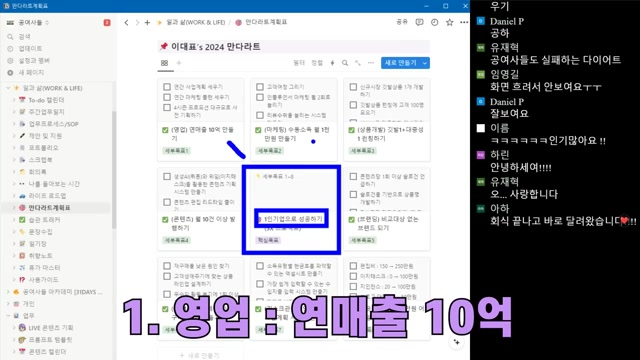
Task: Open LIVE 콘텐츠 기획 page
Action: pyautogui.click(x=51, y=327)
